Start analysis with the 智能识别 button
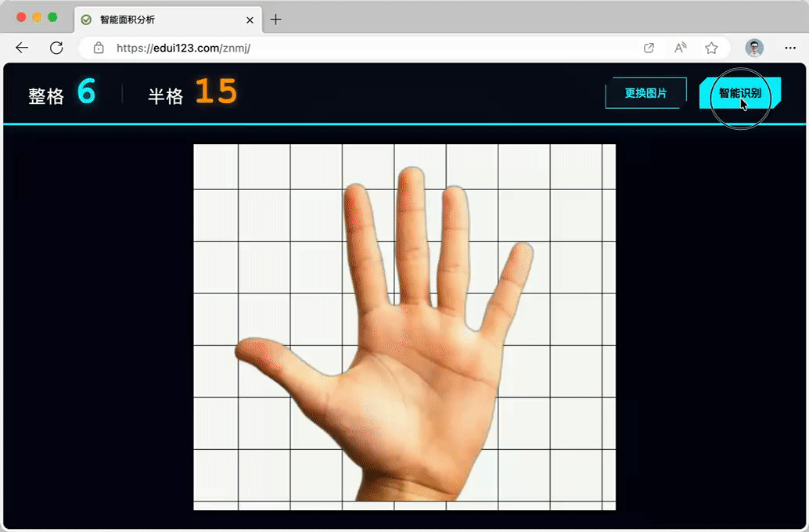Screen dimensions: 809x532 pos(738,92)
